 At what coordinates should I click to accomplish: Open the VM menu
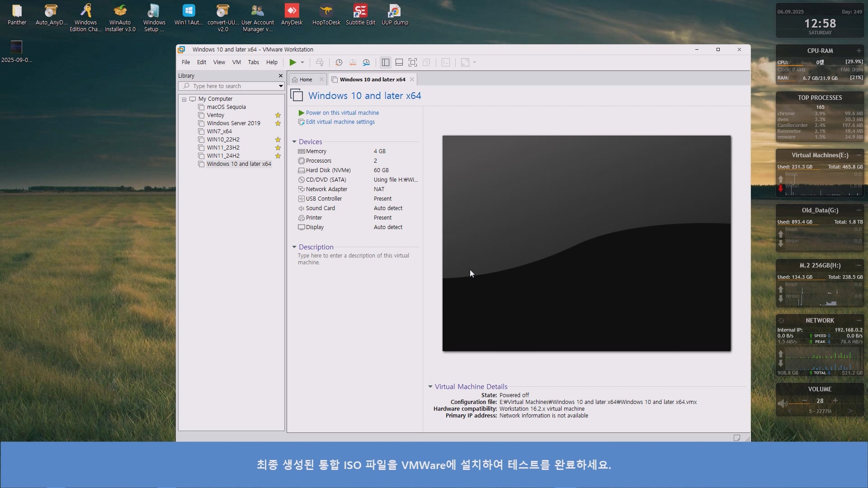(236, 62)
